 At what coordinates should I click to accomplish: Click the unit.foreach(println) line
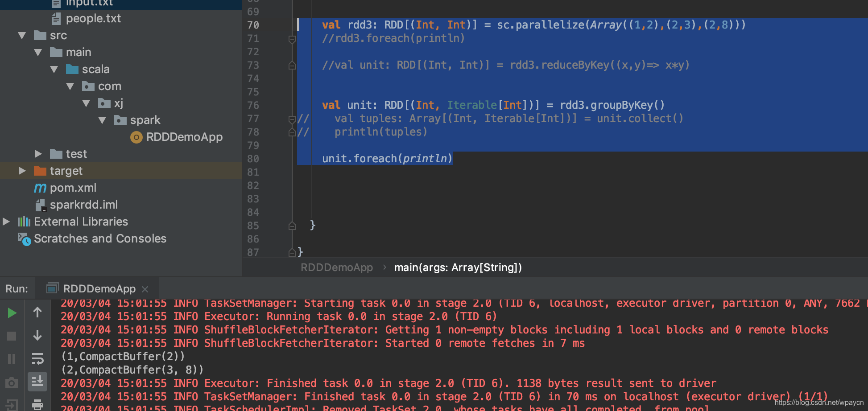387,159
